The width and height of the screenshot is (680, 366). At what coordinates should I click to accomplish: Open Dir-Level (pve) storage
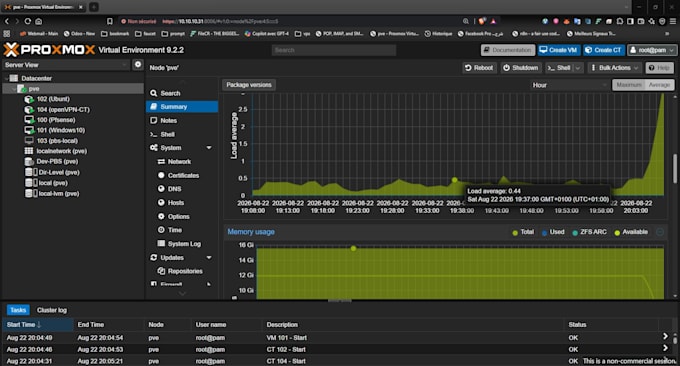click(x=59, y=172)
